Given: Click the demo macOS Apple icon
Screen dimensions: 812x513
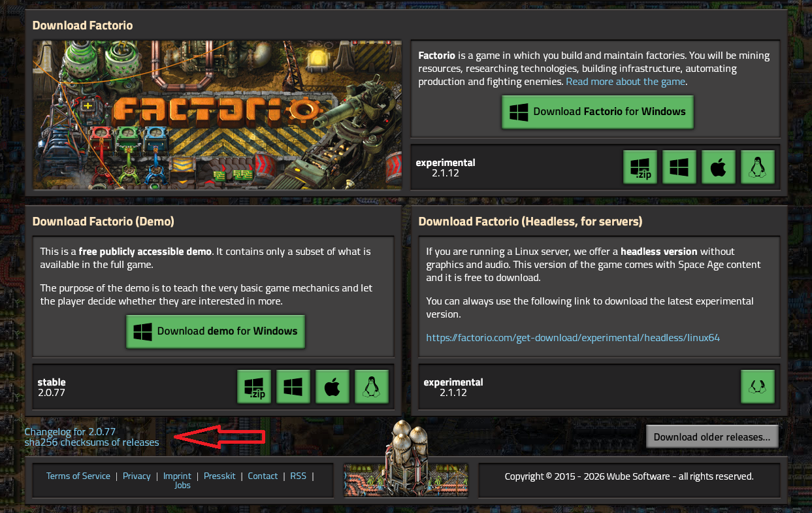Looking at the screenshot, I should (333, 387).
